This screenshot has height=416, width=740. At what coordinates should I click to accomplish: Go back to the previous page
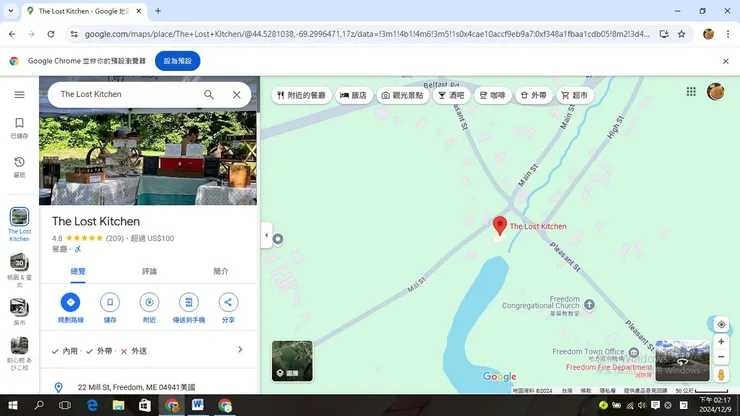[x=12, y=34]
